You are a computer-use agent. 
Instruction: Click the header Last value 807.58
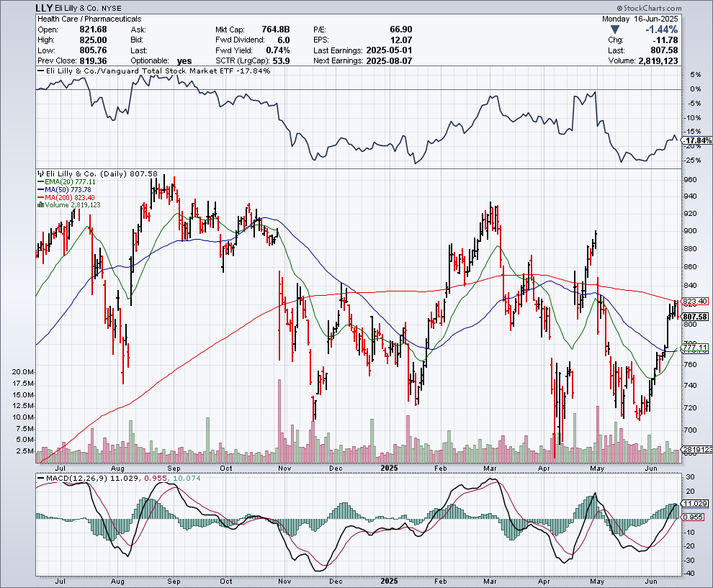[664, 50]
